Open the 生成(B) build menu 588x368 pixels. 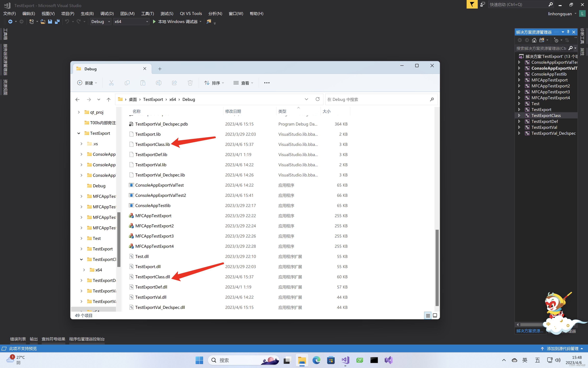pos(87,13)
